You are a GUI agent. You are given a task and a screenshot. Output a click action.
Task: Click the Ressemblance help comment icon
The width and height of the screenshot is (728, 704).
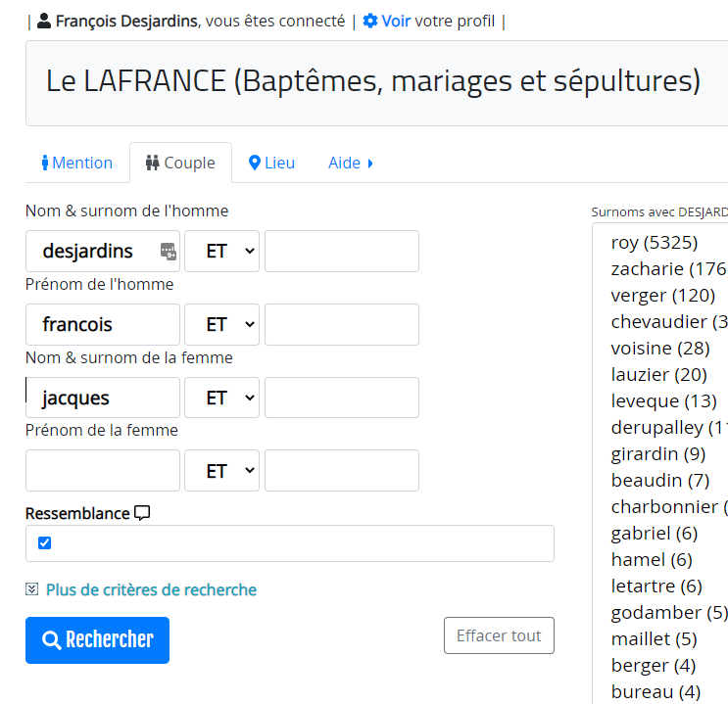[142, 513]
